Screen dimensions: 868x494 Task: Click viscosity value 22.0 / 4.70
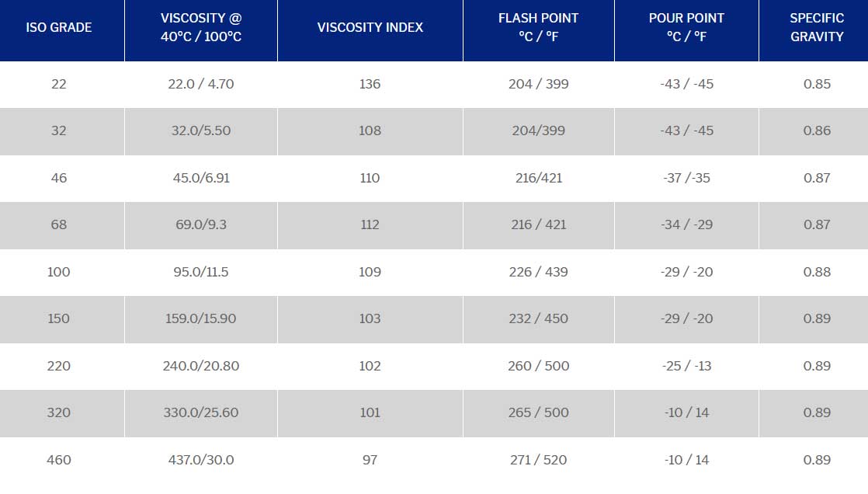coord(201,84)
